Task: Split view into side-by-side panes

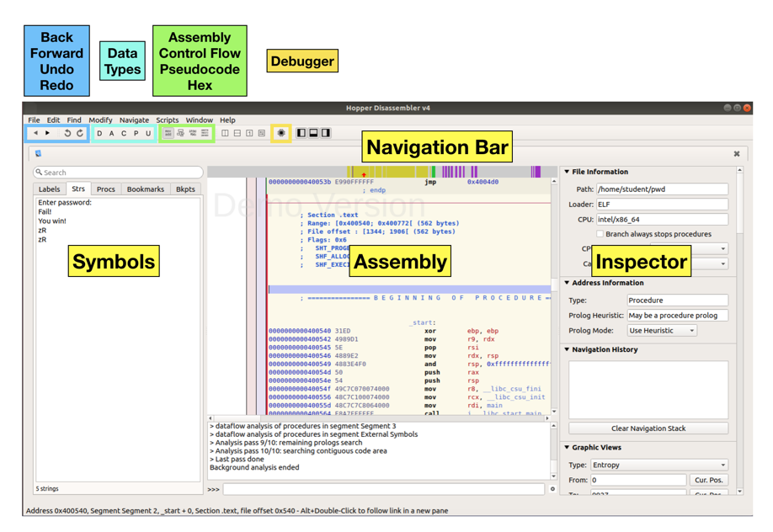Action: (x=225, y=133)
